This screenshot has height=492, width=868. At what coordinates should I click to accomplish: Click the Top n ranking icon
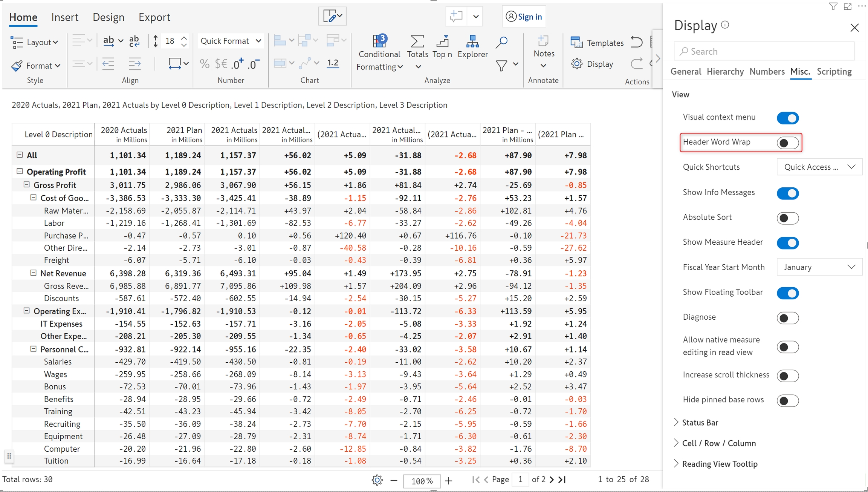click(442, 41)
